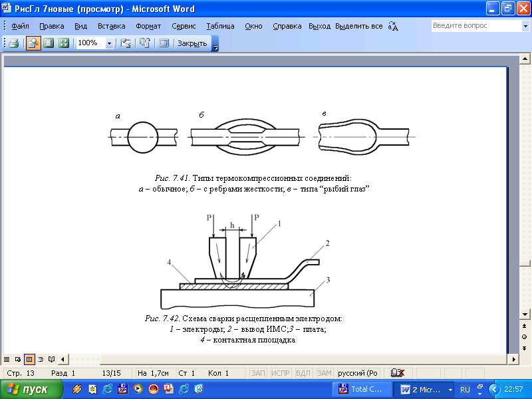Expand hidden tray icons arrow near clock
This screenshot has width=532, height=399.
click(x=494, y=389)
